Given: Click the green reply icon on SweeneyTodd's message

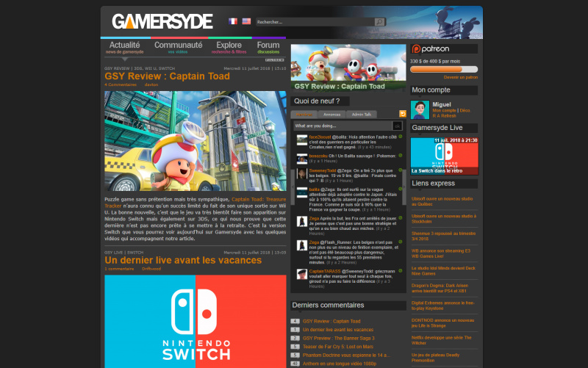Looking at the screenshot, I should 401,170.
